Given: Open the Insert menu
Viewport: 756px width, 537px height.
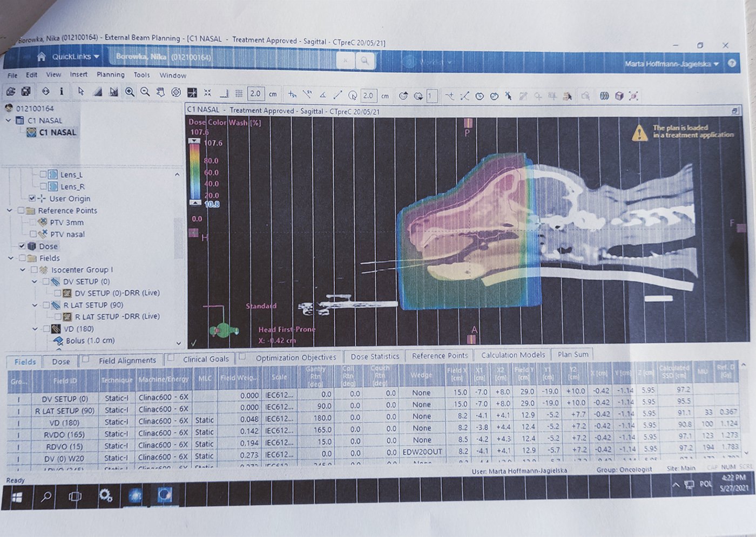Looking at the screenshot, I should [x=78, y=74].
